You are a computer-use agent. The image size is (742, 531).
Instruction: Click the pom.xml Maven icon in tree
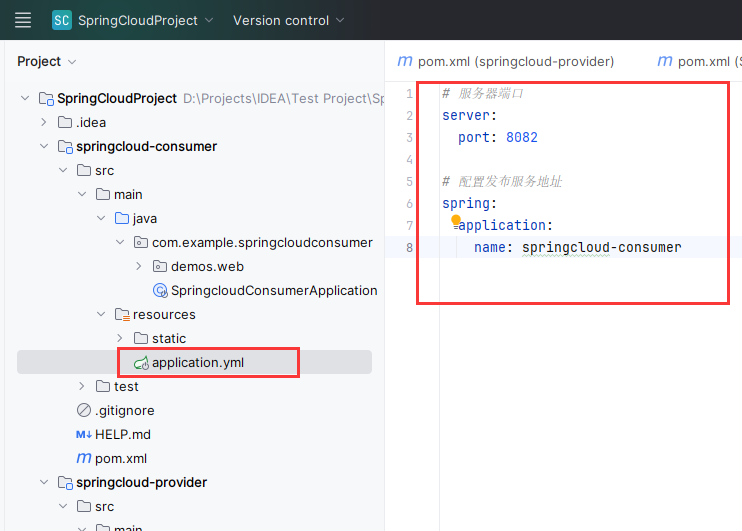[x=84, y=458]
